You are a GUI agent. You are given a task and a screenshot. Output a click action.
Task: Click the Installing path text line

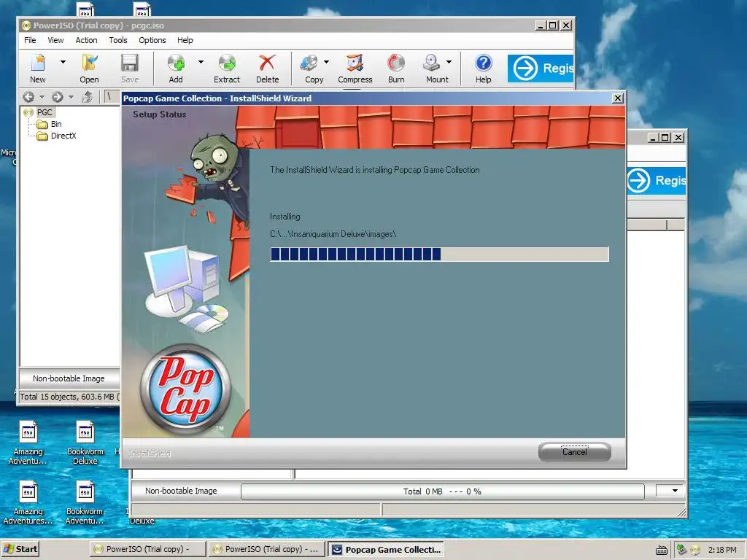click(x=333, y=234)
